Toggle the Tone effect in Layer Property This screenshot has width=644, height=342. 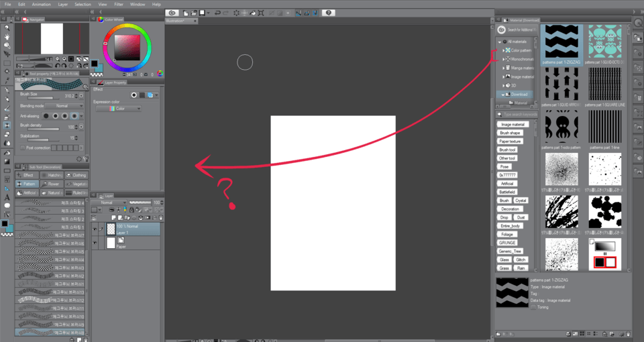point(142,95)
